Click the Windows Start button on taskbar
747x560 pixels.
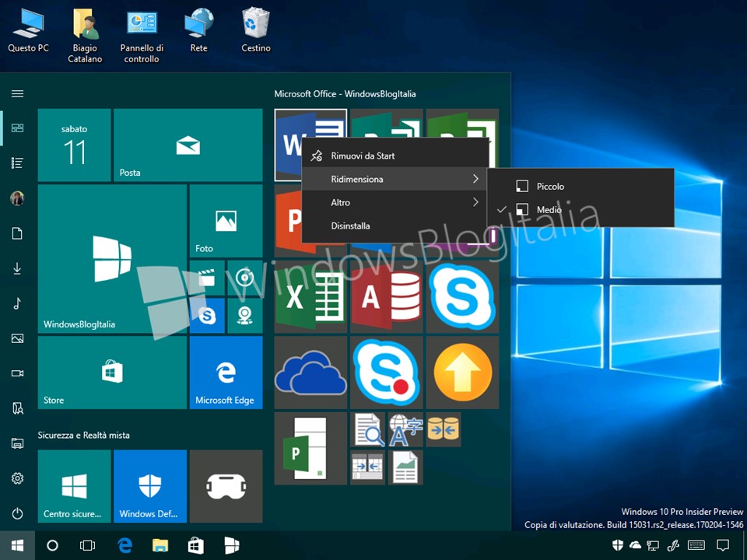(17, 546)
